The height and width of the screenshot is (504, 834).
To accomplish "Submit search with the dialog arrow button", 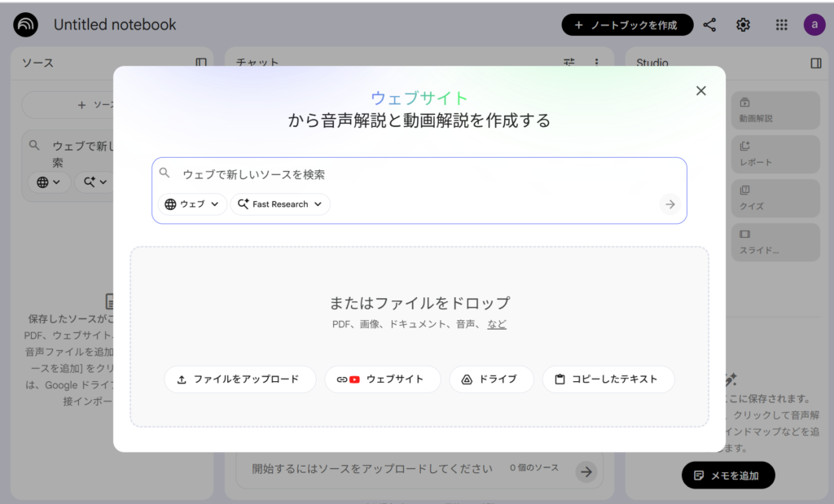I will (x=670, y=204).
